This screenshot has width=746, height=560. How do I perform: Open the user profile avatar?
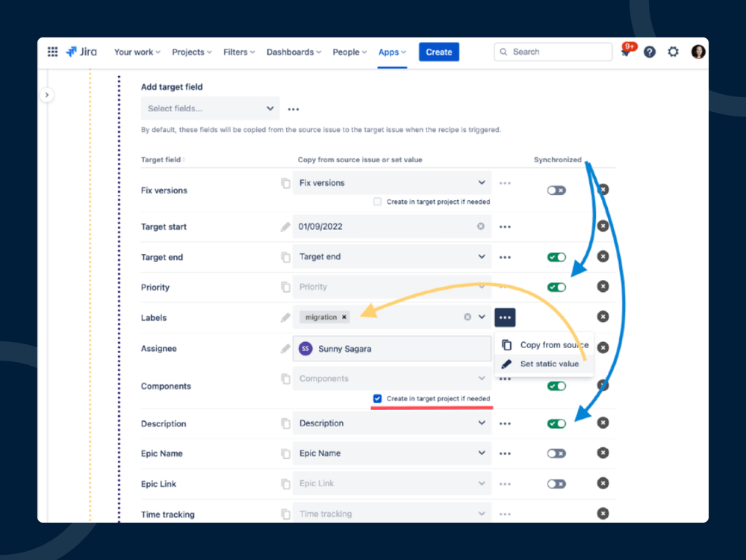point(698,52)
